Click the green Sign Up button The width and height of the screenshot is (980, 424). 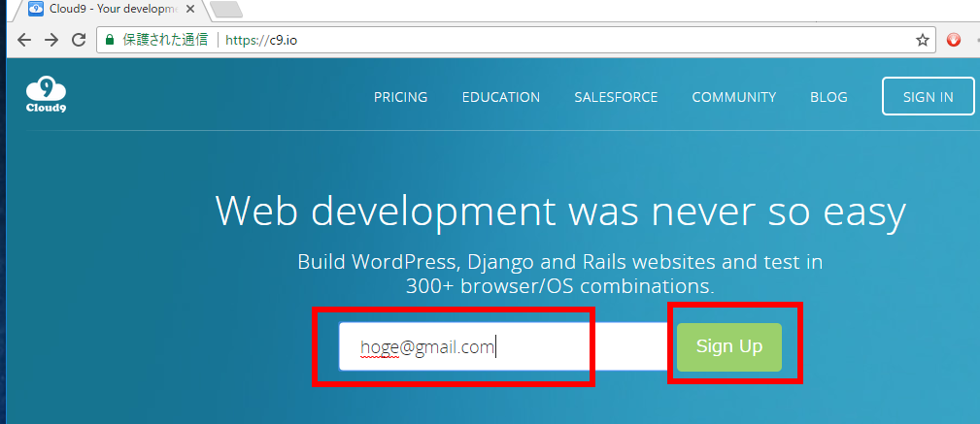729,346
